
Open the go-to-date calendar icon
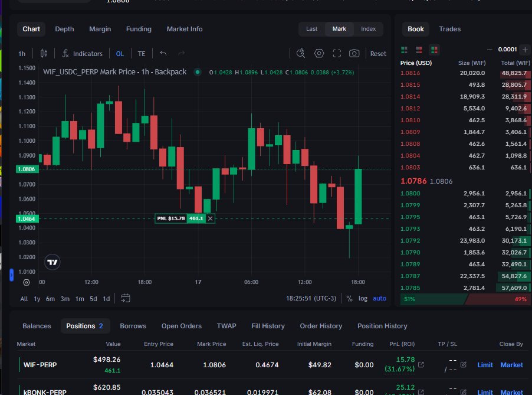[126, 298]
